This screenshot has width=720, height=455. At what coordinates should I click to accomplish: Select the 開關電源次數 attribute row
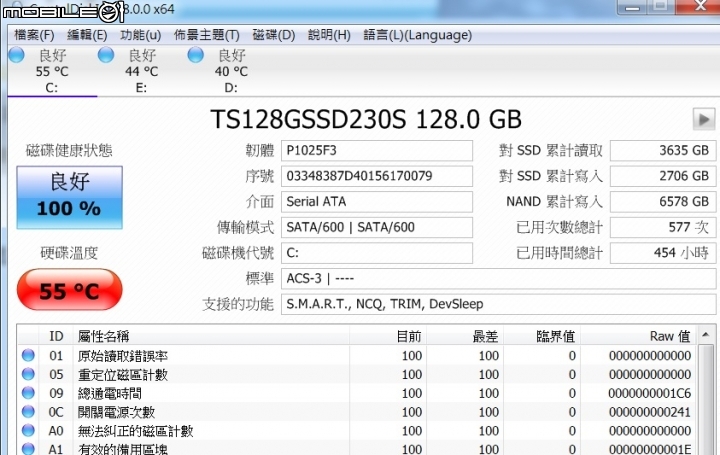point(357,412)
